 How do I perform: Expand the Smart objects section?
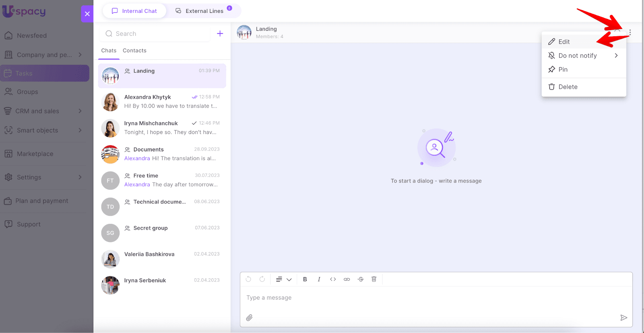44,130
